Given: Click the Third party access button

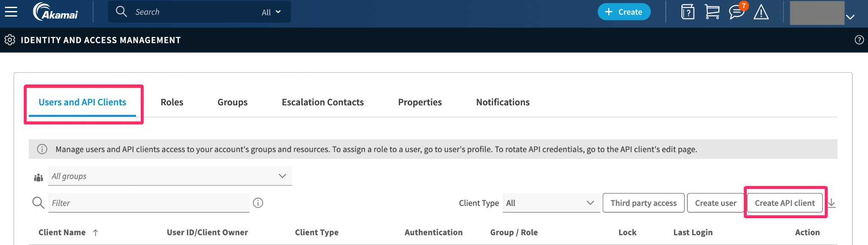Looking at the screenshot, I should 643,203.
